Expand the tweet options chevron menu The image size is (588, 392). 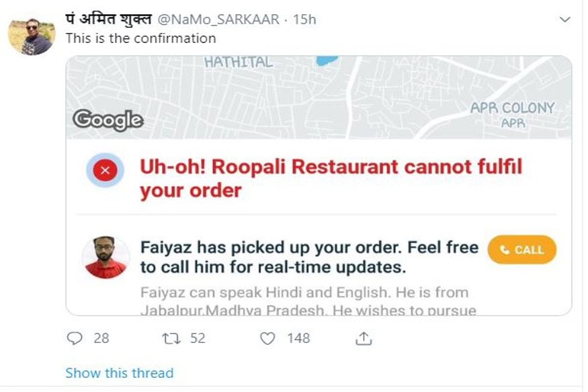tap(564, 20)
